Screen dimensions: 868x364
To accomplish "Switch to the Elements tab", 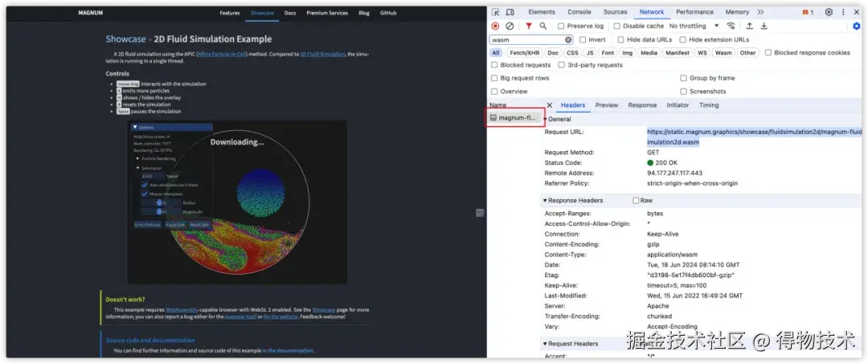I will click(542, 12).
